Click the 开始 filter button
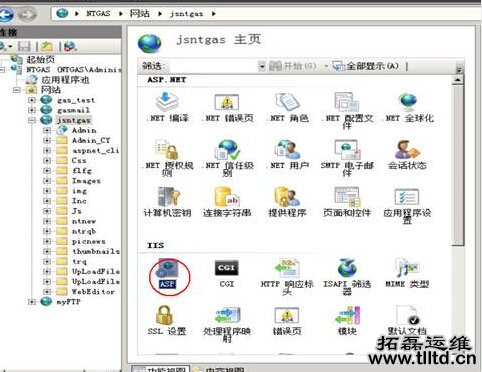 point(292,66)
